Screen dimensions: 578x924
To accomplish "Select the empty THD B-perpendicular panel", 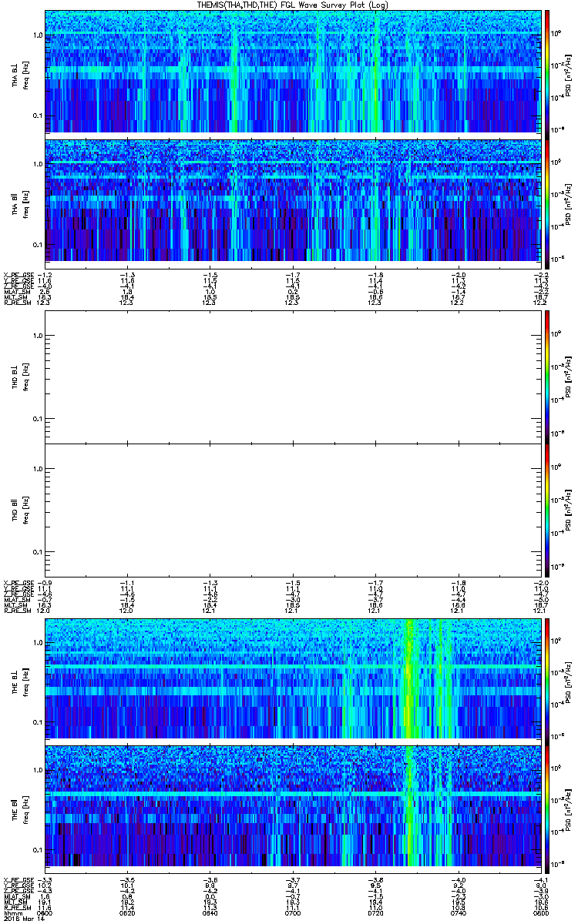I will pyautogui.click(x=293, y=376).
